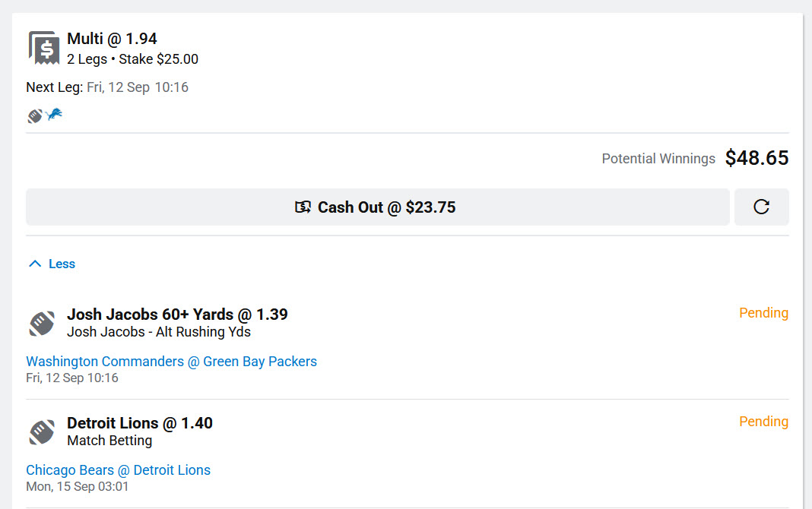The height and width of the screenshot is (509, 812).
Task: Click the cash icon inside the Cash Out button
Action: click(x=303, y=207)
